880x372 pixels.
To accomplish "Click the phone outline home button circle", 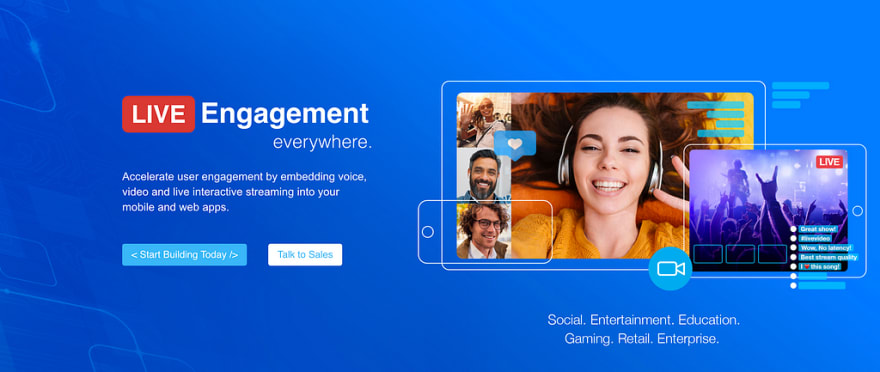I will pos(428,232).
